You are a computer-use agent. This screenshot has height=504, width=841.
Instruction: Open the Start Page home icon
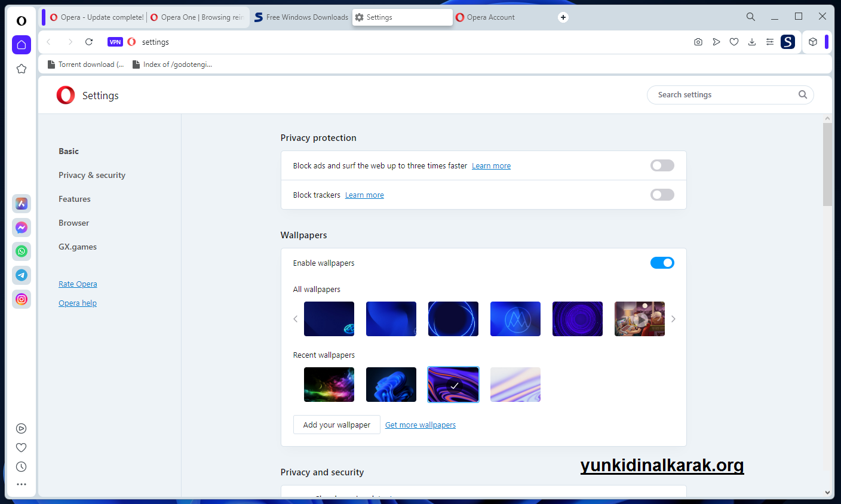(22, 45)
